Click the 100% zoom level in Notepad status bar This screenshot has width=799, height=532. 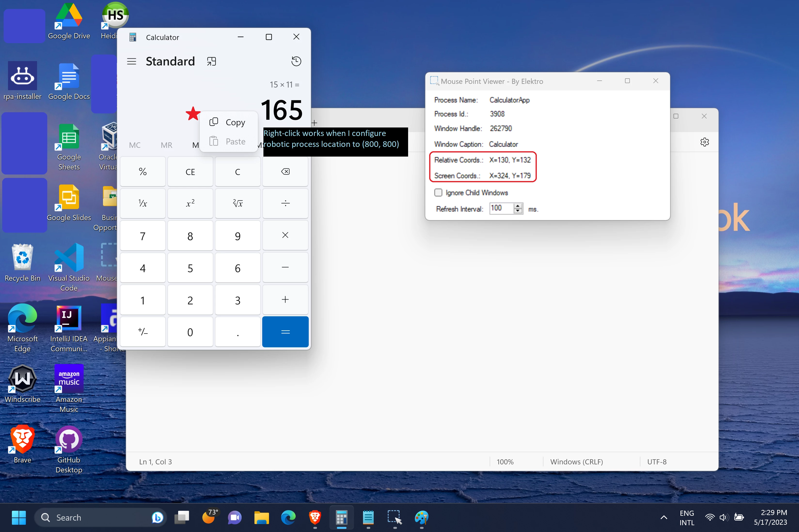coord(505,462)
